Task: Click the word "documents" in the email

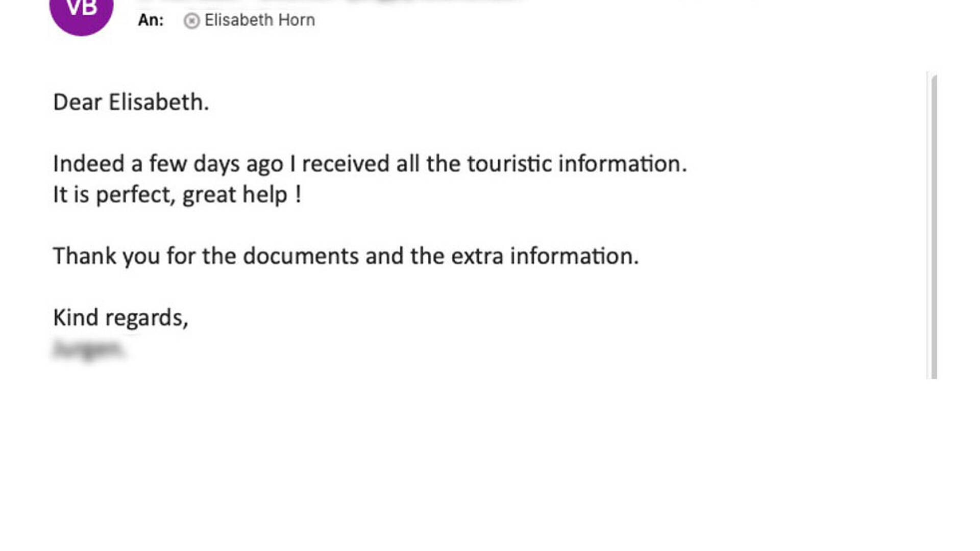Action: [301, 256]
